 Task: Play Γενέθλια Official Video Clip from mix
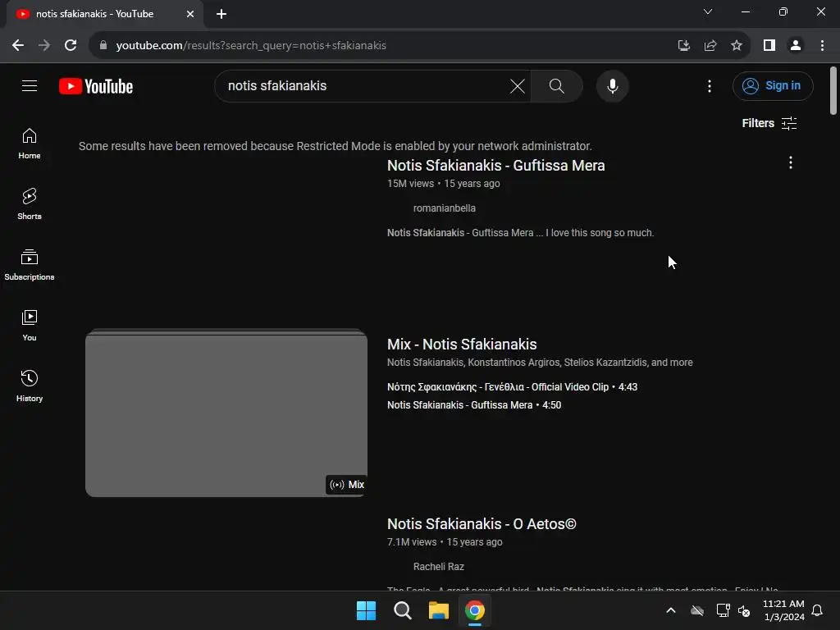[x=512, y=387]
